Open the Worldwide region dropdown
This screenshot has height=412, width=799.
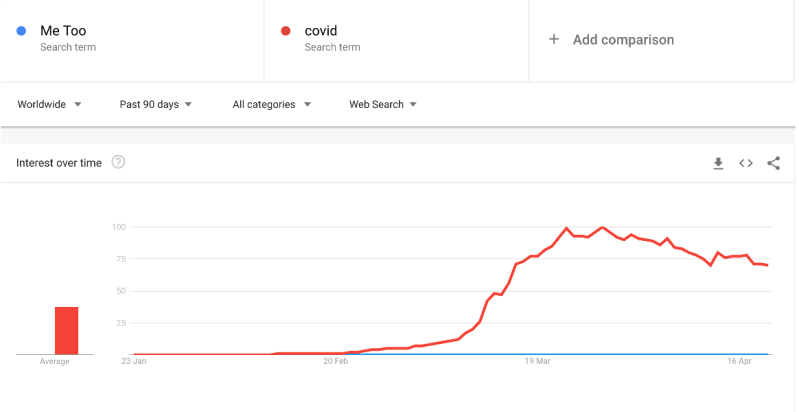(49, 104)
